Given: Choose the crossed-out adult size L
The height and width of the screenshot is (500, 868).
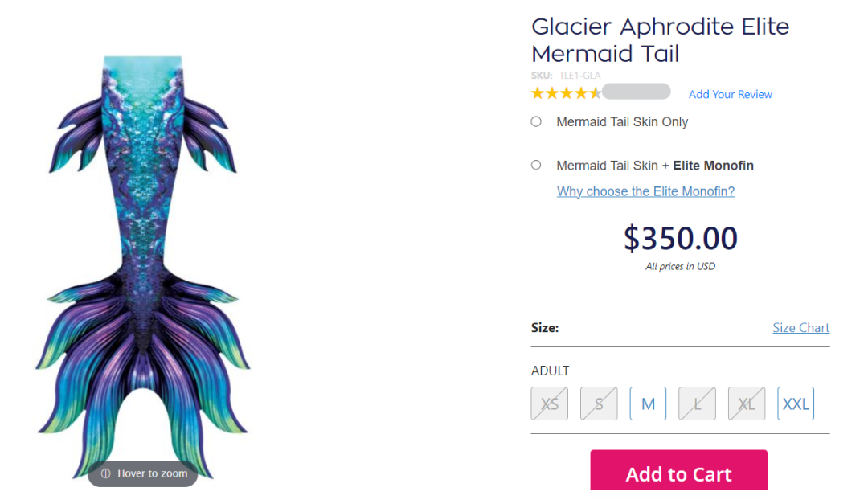Looking at the screenshot, I should pyautogui.click(x=698, y=404).
